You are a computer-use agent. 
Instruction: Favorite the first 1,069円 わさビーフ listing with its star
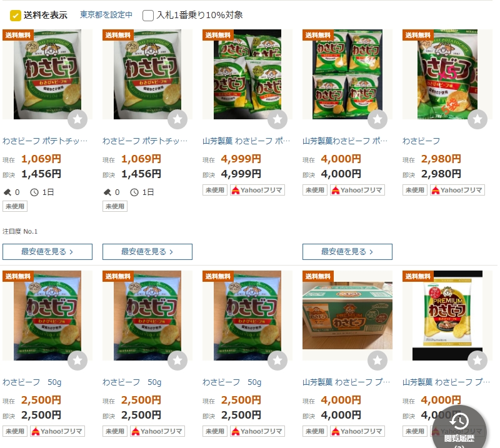[x=77, y=119]
